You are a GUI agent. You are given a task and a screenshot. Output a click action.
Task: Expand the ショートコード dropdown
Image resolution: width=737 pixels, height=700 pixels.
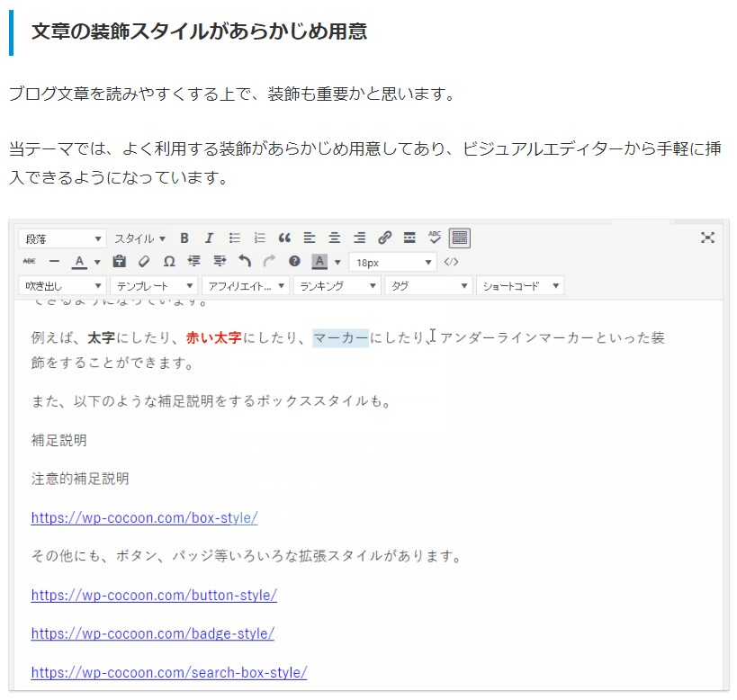pyautogui.click(x=520, y=285)
